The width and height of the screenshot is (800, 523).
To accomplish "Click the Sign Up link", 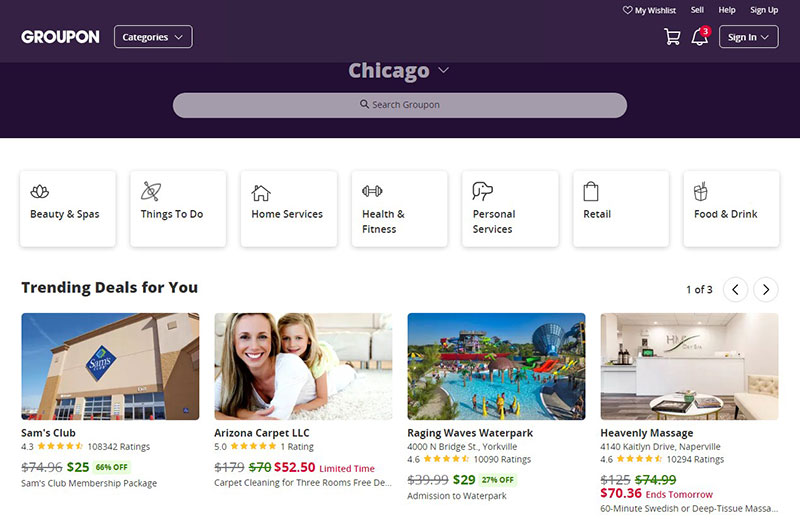I will (764, 10).
